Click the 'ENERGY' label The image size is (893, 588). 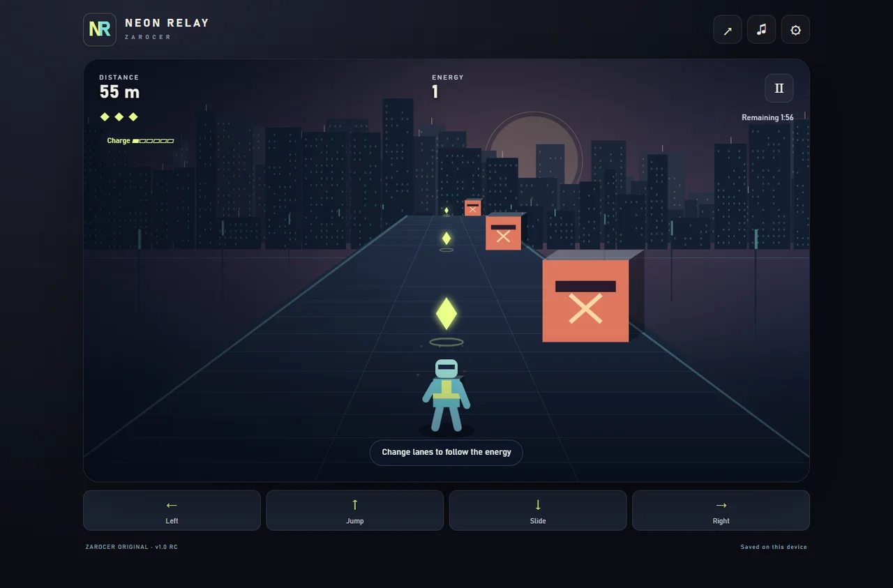(x=448, y=77)
